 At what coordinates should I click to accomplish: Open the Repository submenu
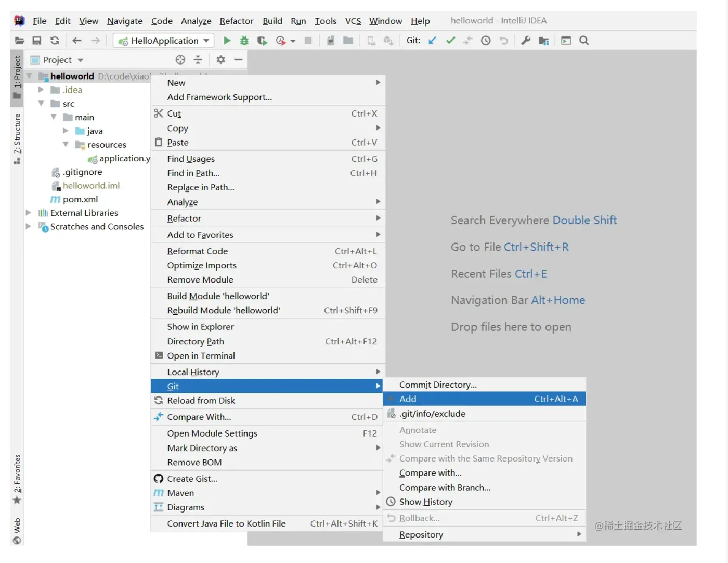pos(484,534)
